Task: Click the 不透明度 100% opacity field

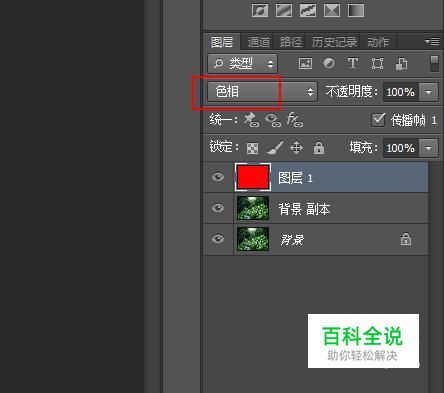Action: click(401, 92)
